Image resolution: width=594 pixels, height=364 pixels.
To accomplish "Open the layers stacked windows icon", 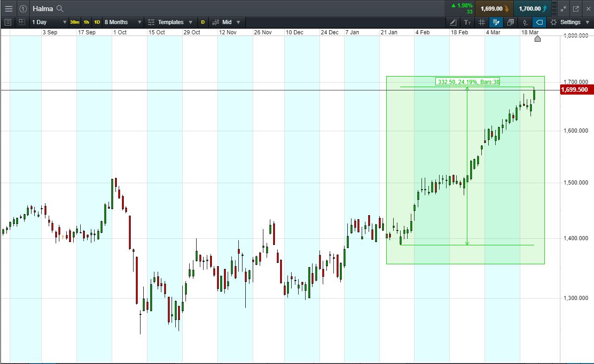I will 511,22.
